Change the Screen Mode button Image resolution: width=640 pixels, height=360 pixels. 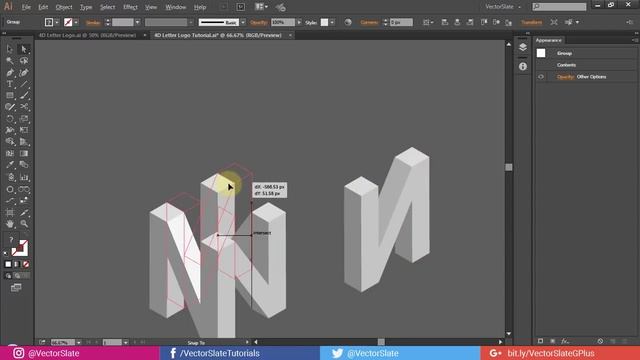(x=16, y=288)
